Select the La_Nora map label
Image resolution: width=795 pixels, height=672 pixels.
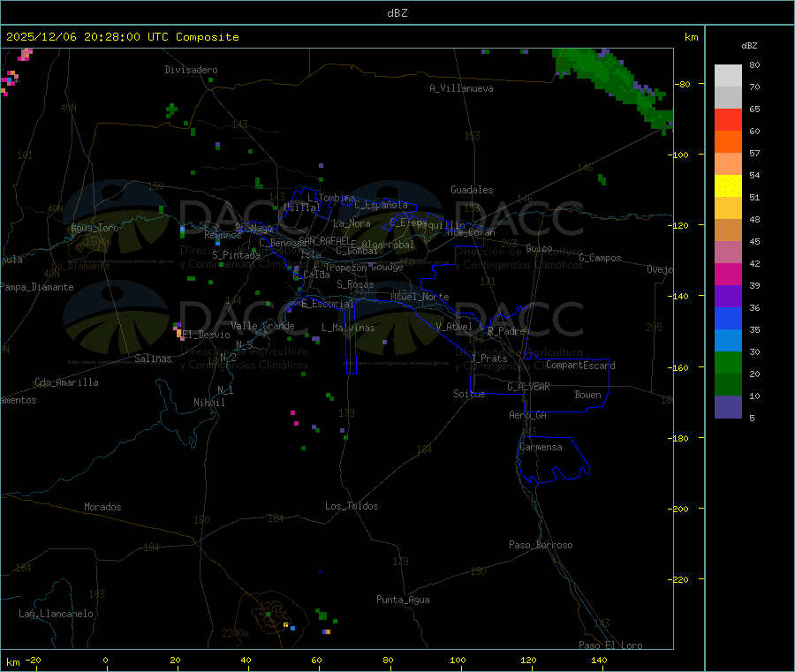pos(352,223)
